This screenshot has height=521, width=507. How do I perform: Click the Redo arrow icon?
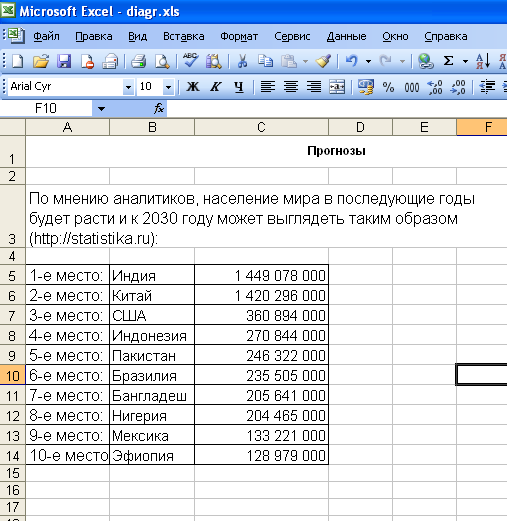386,61
